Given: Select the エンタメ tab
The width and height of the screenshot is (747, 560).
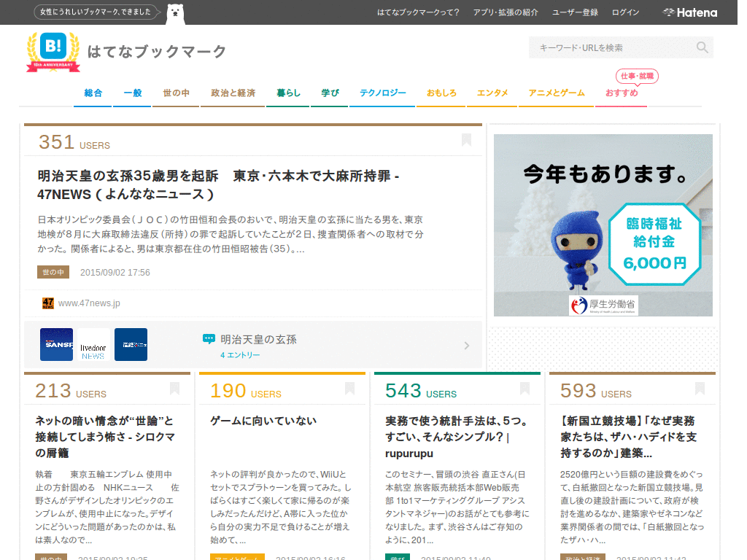Looking at the screenshot, I should [x=492, y=93].
